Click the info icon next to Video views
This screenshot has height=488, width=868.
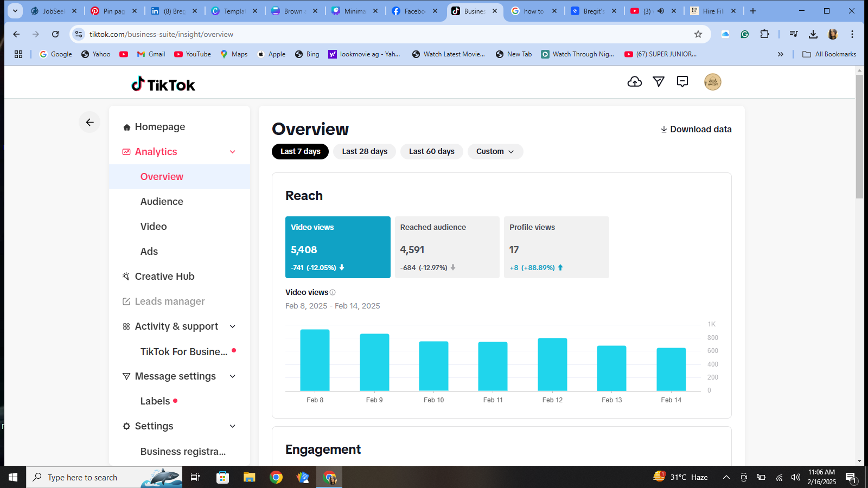(x=333, y=292)
